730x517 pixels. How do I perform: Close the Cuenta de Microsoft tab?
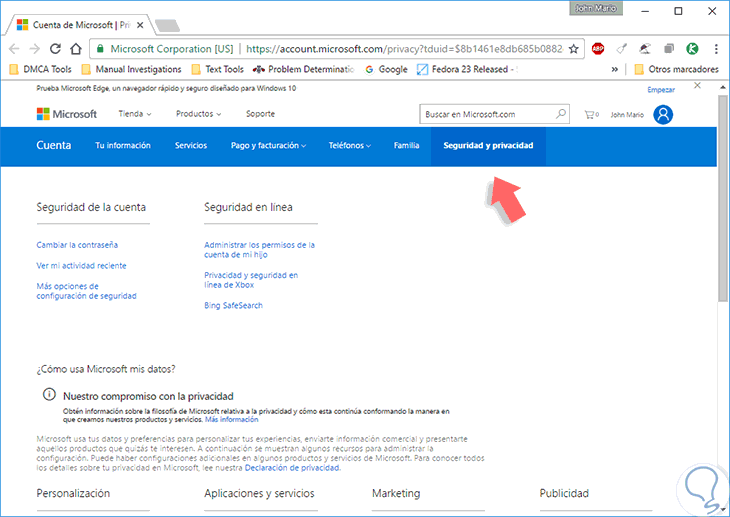(x=140, y=25)
